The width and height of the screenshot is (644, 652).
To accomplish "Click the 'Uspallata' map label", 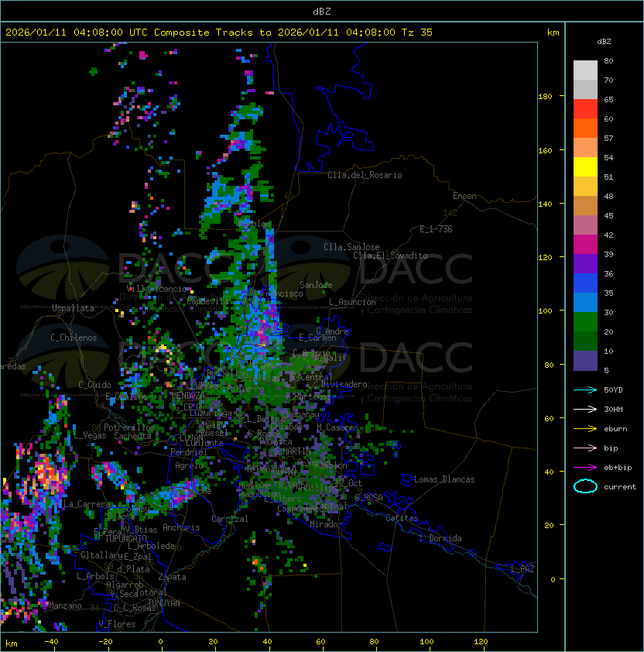I will click(x=73, y=308).
